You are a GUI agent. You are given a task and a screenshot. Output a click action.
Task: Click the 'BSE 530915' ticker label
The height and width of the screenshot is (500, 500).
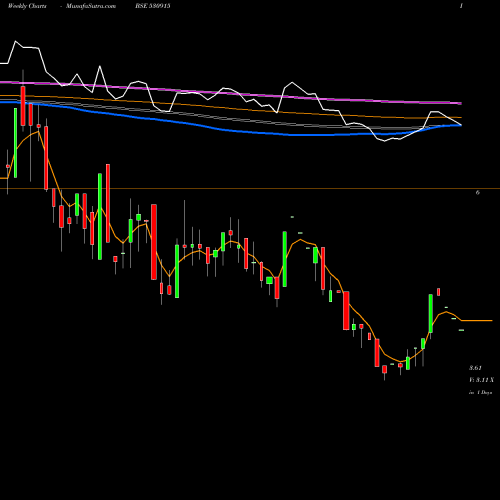[153, 6]
